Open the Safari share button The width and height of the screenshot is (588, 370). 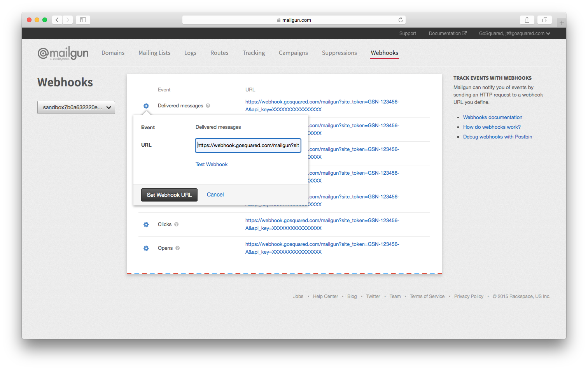click(527, 20)
